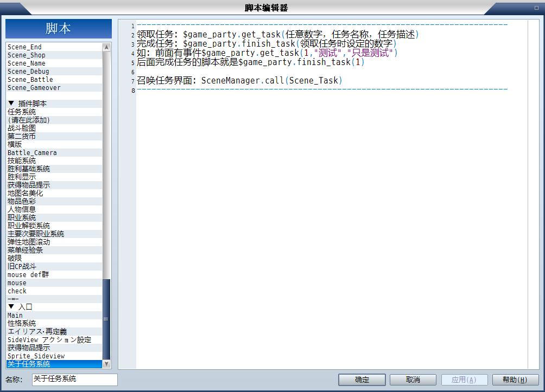This screenshot has height=392, width=545.
Task: Click the 确定 button
Action: click(362, 380)
